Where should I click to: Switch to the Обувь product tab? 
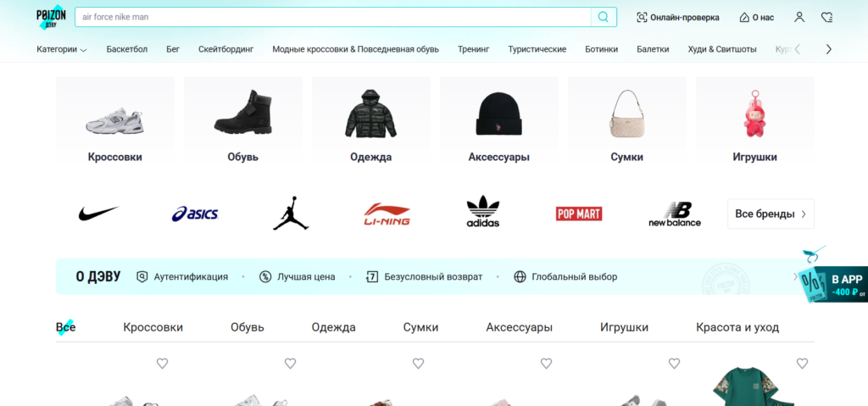point(248,327)
